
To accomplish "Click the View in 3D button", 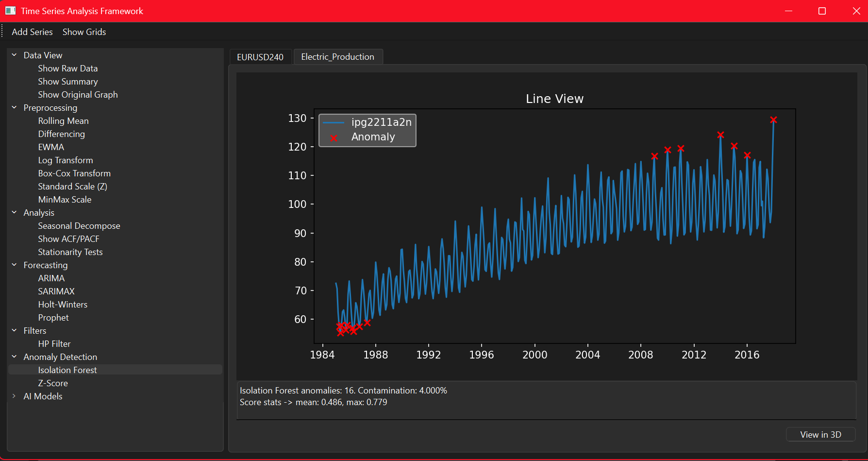I will tap(820, 434).
